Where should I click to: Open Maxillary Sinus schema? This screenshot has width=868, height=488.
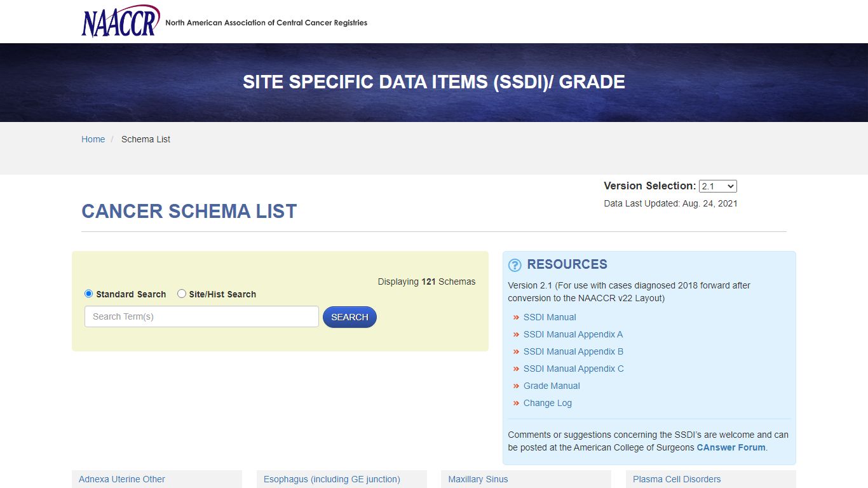[x=478, y=479]
